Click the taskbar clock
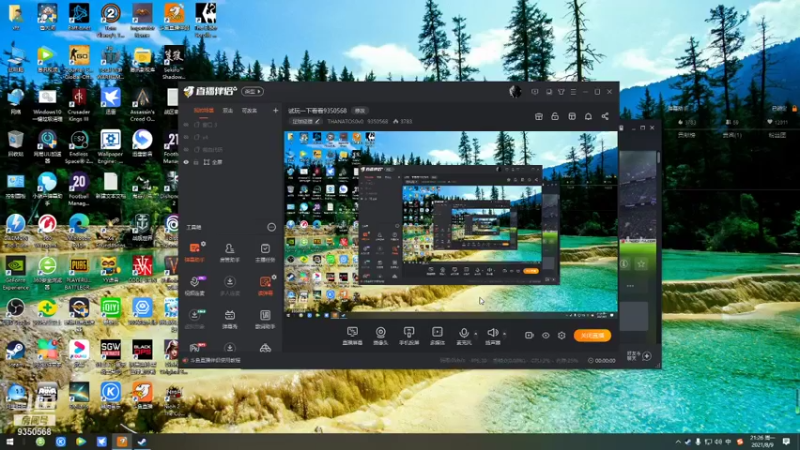Viewport: 800px width, 450px height. click(x=763, y=441)
